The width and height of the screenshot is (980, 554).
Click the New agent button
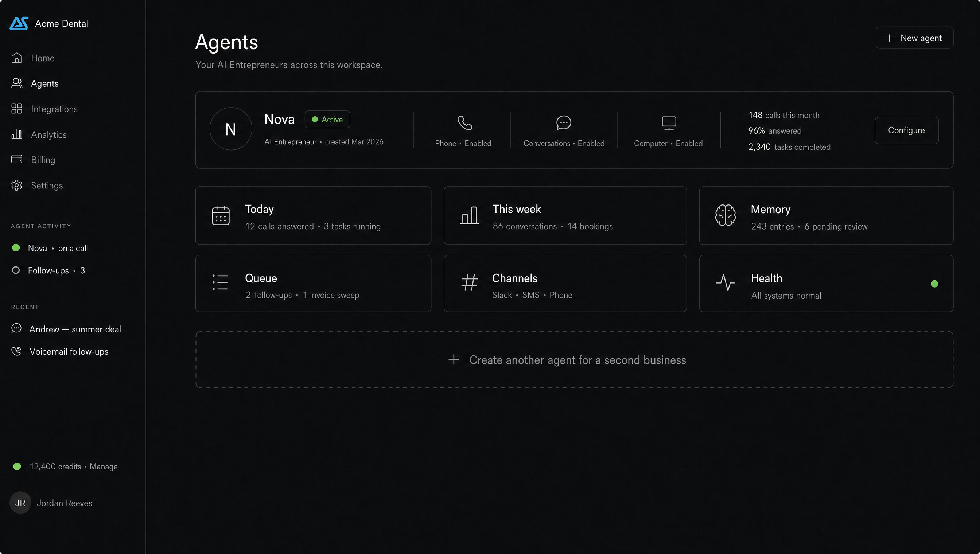(914, 38)
